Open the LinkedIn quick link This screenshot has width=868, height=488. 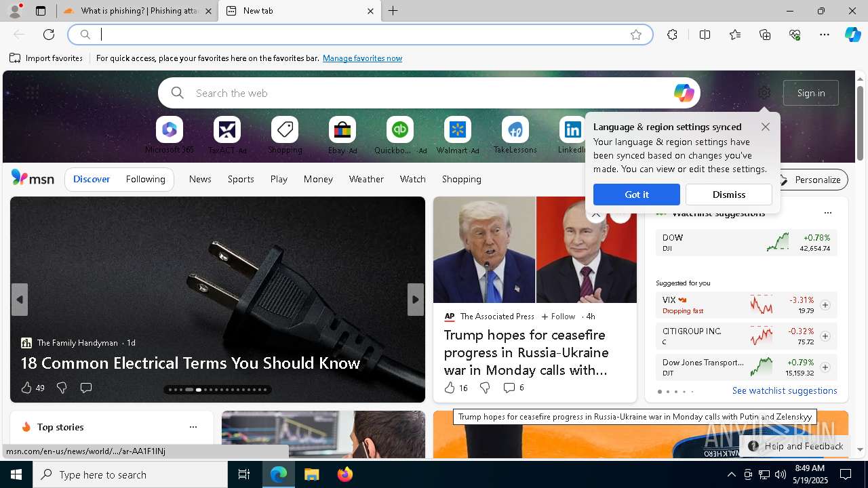(572, 135)
